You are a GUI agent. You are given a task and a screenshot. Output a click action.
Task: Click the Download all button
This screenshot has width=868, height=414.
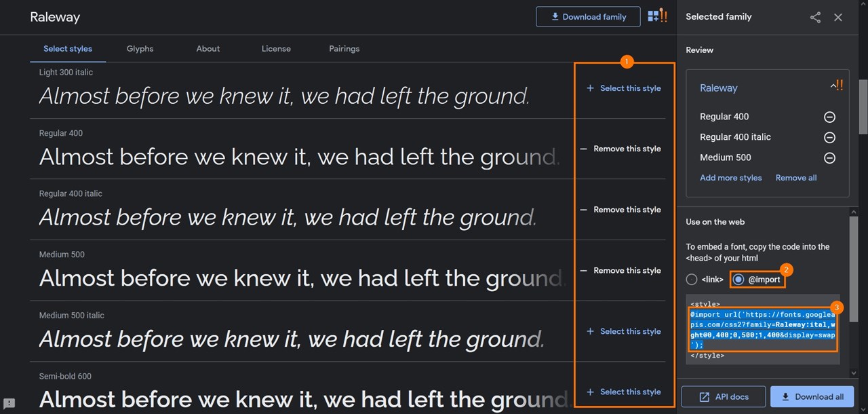pyautogui.click(x=812, y=397)
